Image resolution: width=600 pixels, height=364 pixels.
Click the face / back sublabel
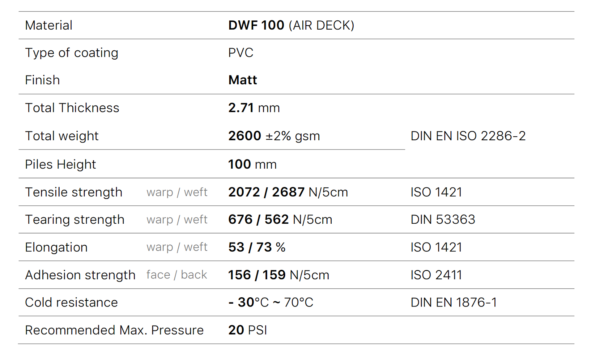[x=176, y=275]
